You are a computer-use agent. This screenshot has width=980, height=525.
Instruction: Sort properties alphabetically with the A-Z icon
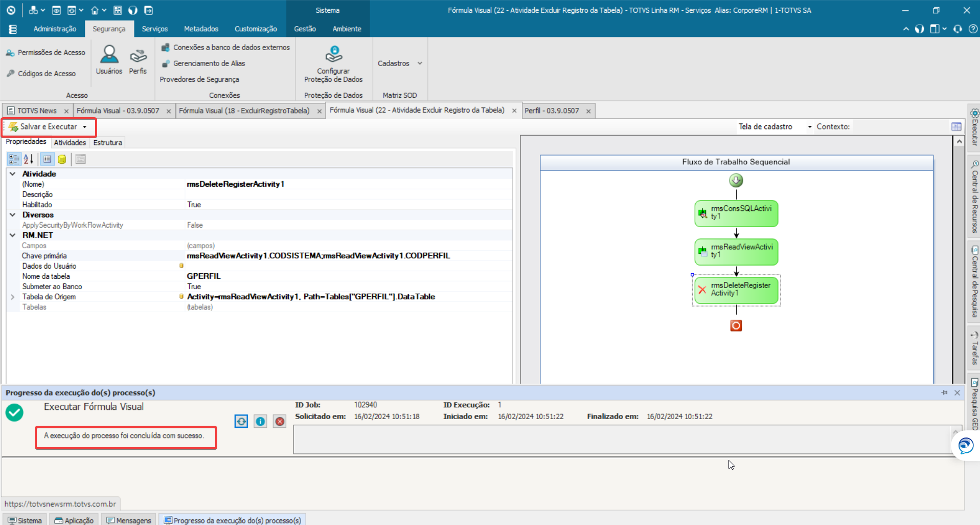coord(29,159)
